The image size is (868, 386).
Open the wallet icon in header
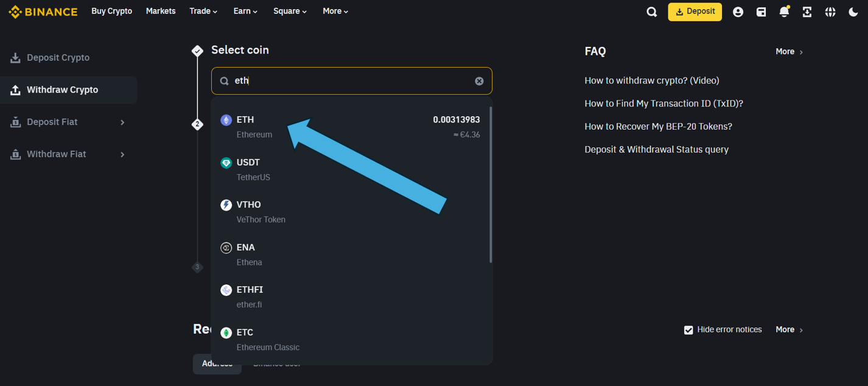(x=761, y=12)
